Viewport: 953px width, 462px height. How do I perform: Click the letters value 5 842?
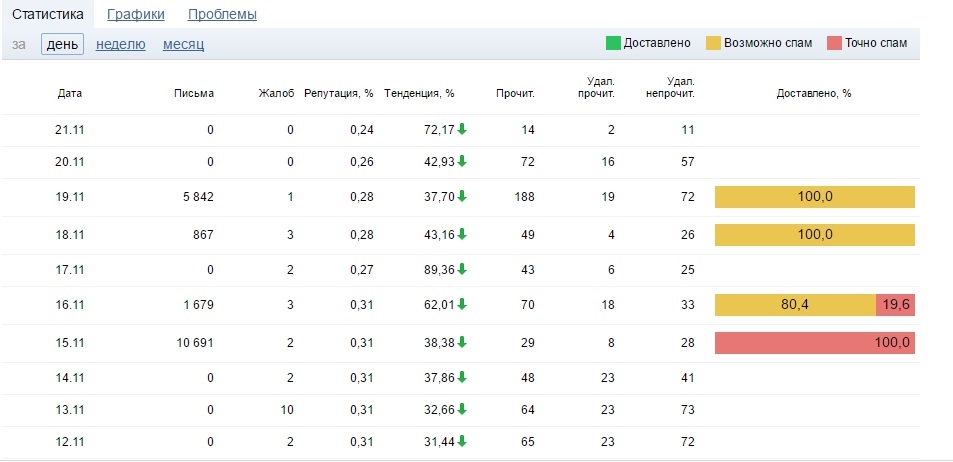[x=198, y=197]
